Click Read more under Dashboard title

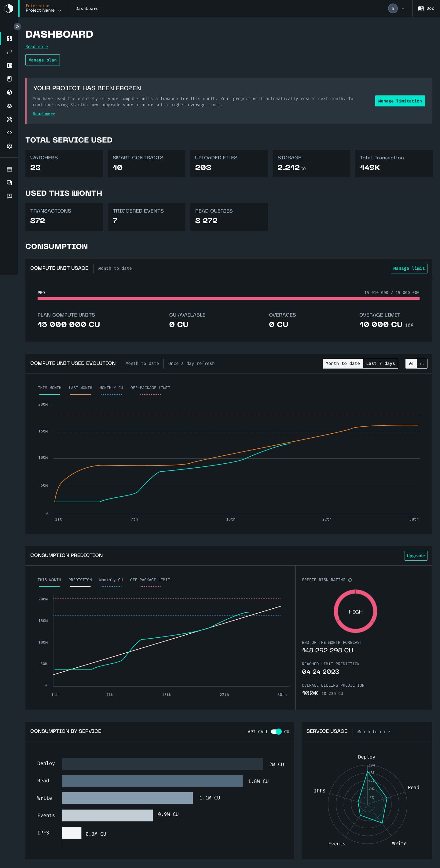(37, 47)
